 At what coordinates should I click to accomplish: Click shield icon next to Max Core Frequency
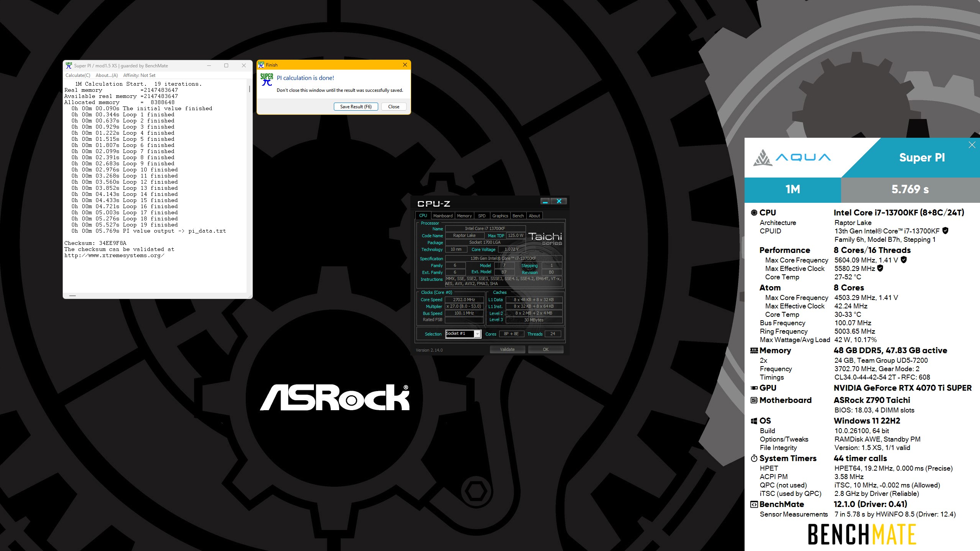coord(904,260)
